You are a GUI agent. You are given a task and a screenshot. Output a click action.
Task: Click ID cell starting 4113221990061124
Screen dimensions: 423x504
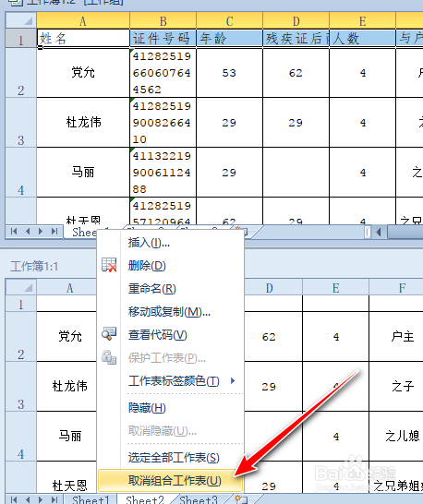click(x=163, y=173)
